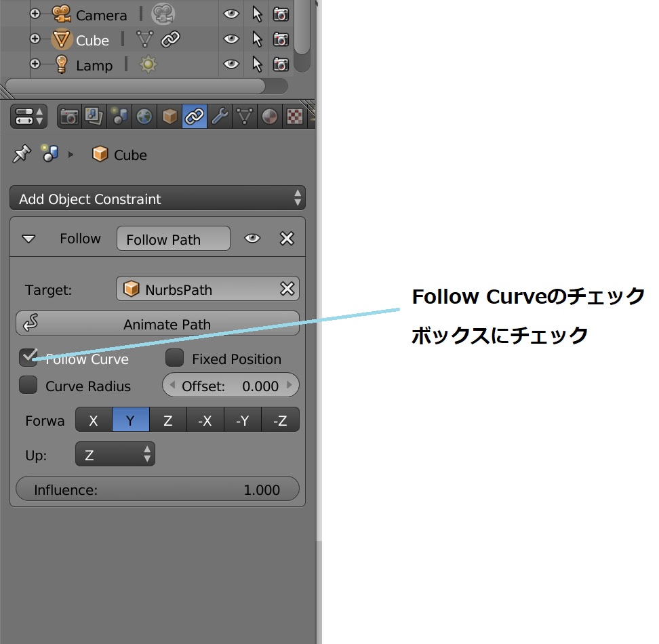Viewport: 659px width, 644px height.
Task: Open the World properties tab
Action: [144, 117]
